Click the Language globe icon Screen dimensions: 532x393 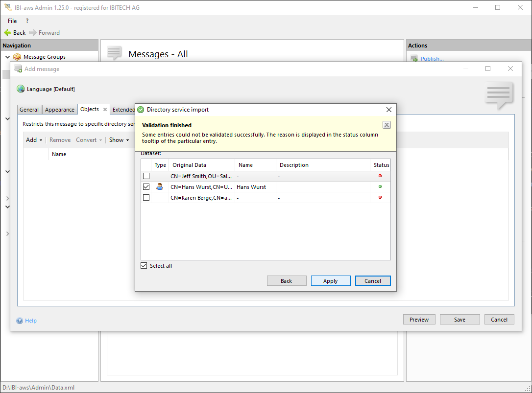point(21,89)
